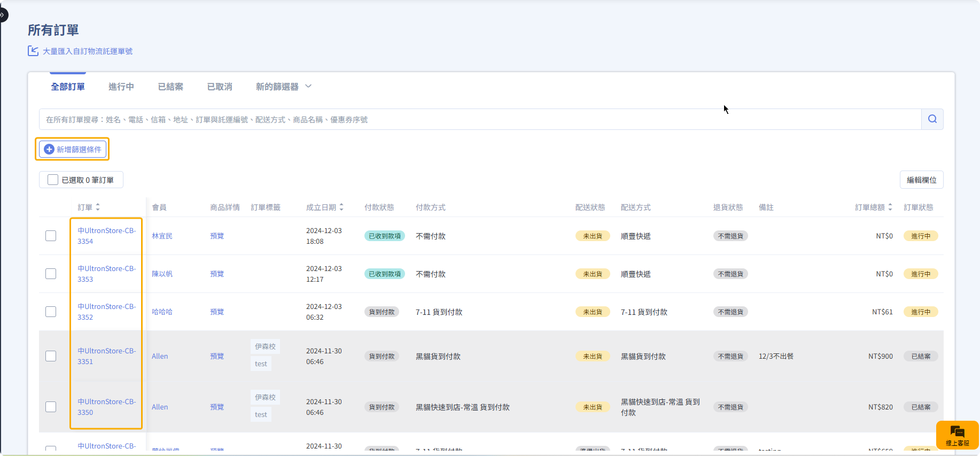Image resolution: width=980 pixels, height=456 pixels.
Task: Click 已收到款項 badge for order 3354
Action: pyautogui.click(x=385, y=236)
